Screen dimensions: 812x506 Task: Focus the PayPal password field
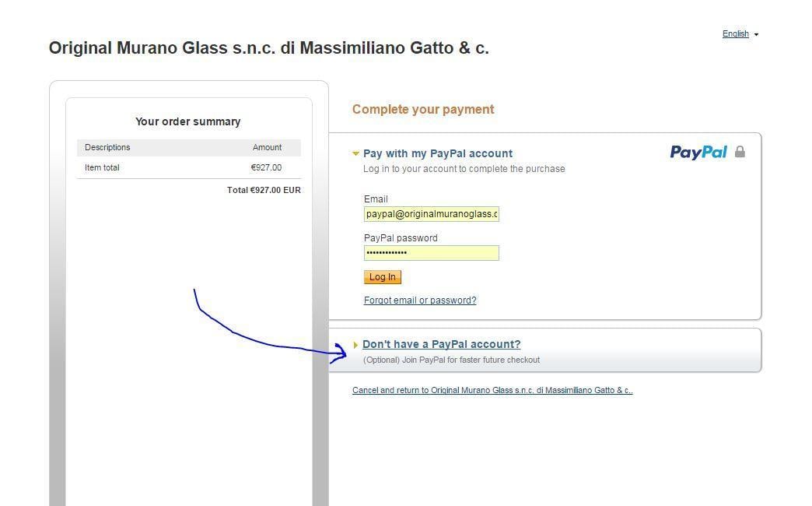coord(431,253)
